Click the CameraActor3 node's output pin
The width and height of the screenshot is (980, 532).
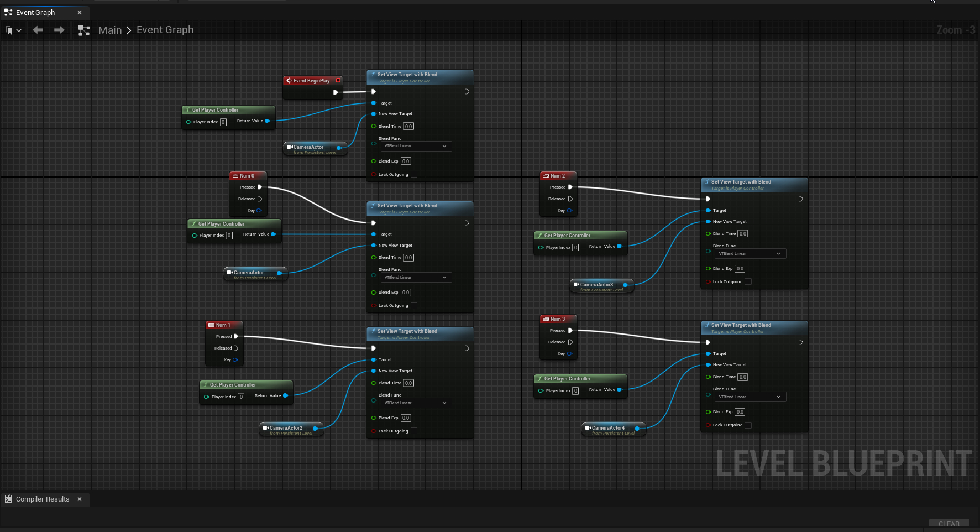(x=625, y=285)
